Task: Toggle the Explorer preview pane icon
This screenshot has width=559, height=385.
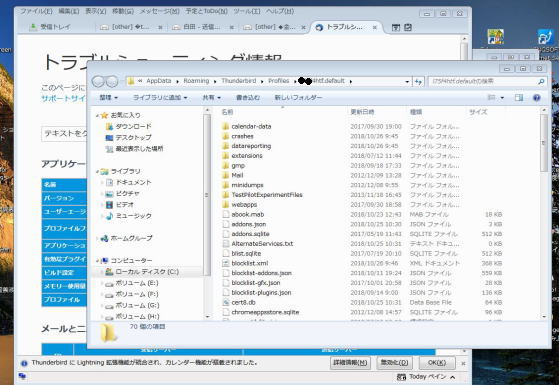Action: tap(519, 97)
